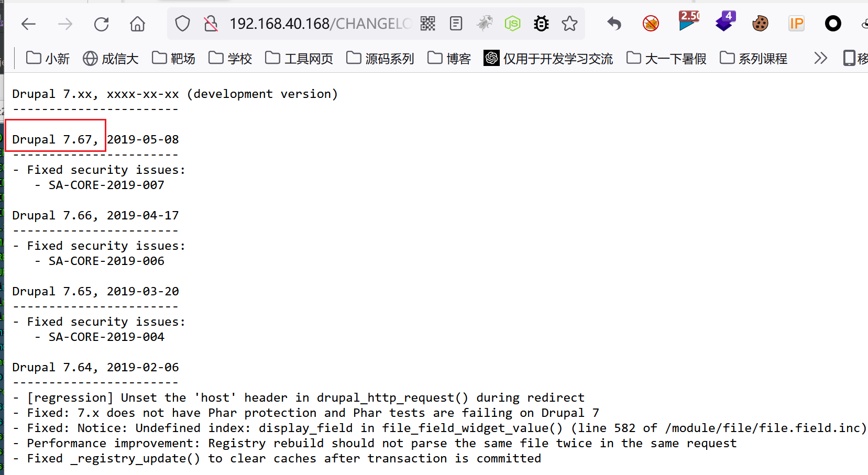Click the date '2019-05-08'
Screen dimensions: 868x475
tap(143, 139)
